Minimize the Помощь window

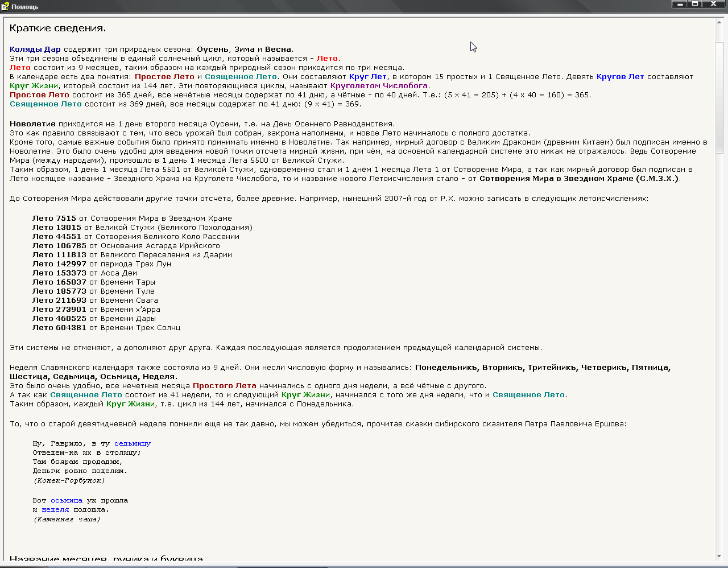pyautogui.click(x=679, y=4)
